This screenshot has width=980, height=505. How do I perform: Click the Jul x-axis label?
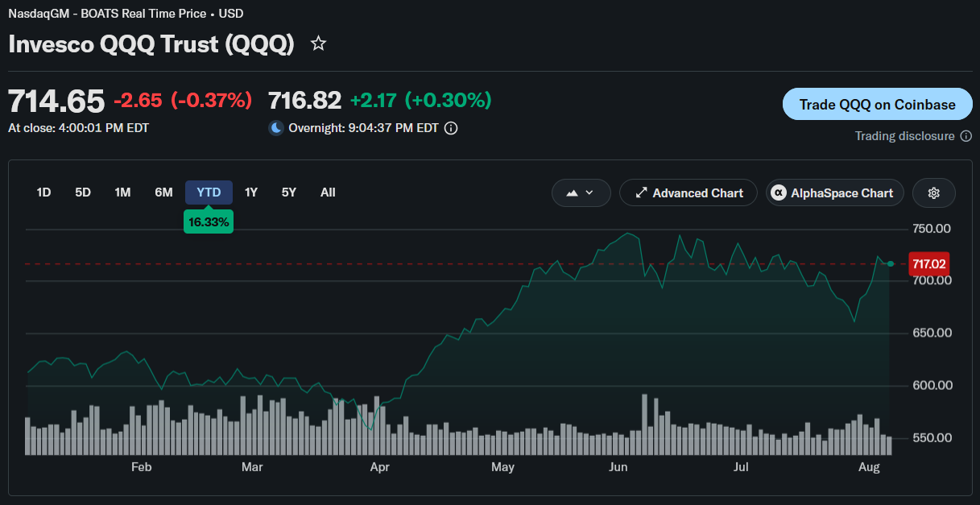click(741, 467)
